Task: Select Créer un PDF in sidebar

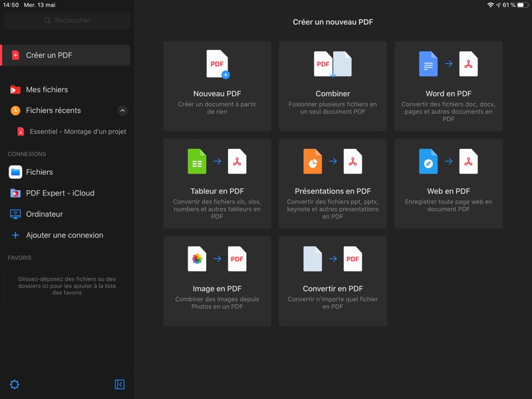Action: tap(66, 55)
